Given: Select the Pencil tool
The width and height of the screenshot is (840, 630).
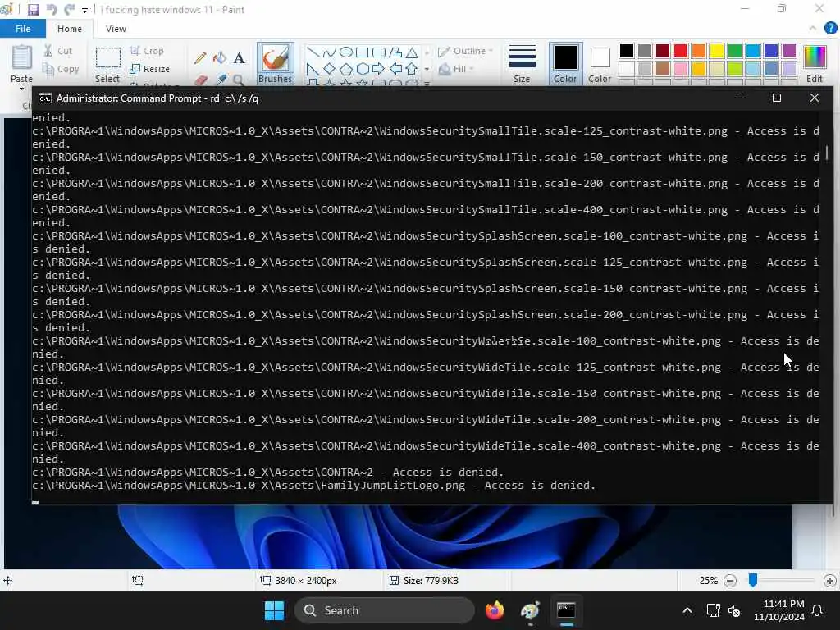Looking at the screenshot, I should [200, 58].
